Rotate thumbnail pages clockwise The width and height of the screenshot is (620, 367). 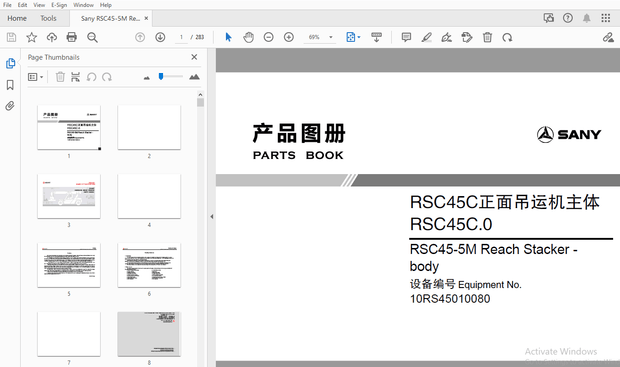pos(107,77)
